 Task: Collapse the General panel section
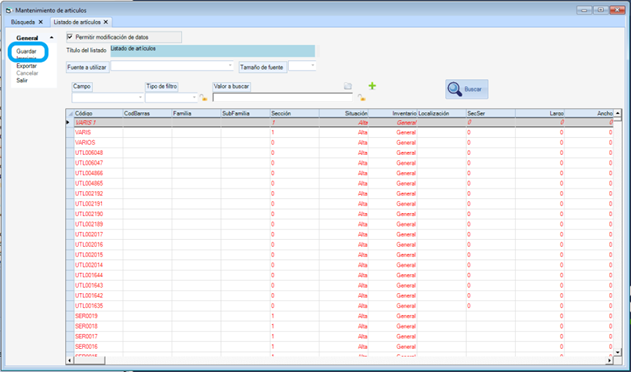click(x=52, y=38)
